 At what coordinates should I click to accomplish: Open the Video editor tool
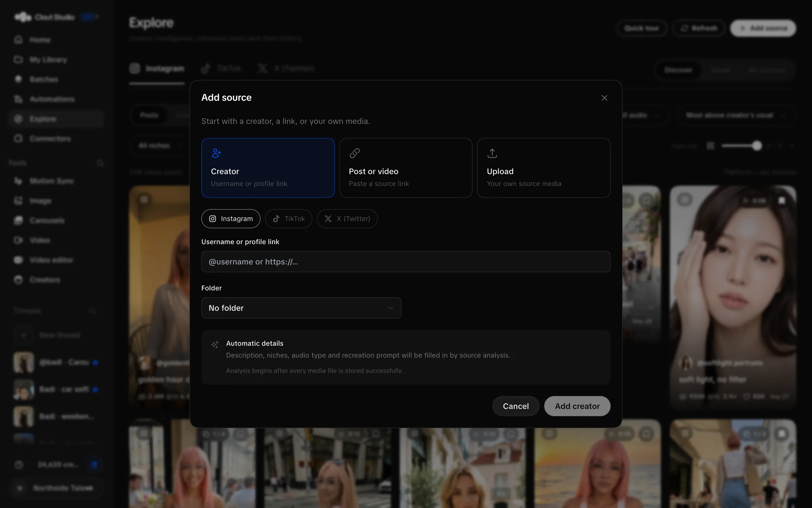(56, 260)
